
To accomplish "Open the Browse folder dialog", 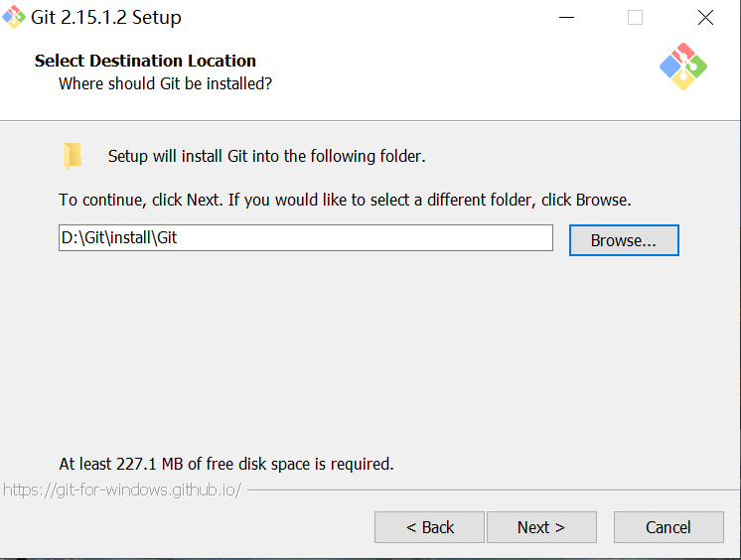I will (624, 240).
